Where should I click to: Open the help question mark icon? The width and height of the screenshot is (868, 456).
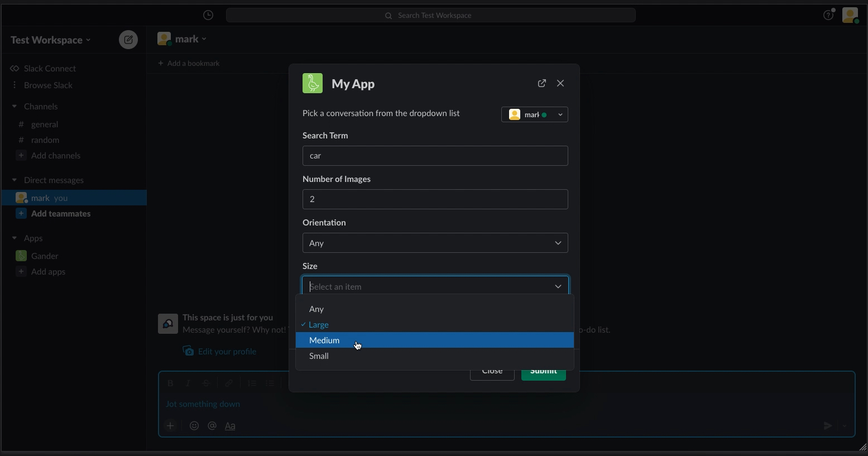(828, 15)
